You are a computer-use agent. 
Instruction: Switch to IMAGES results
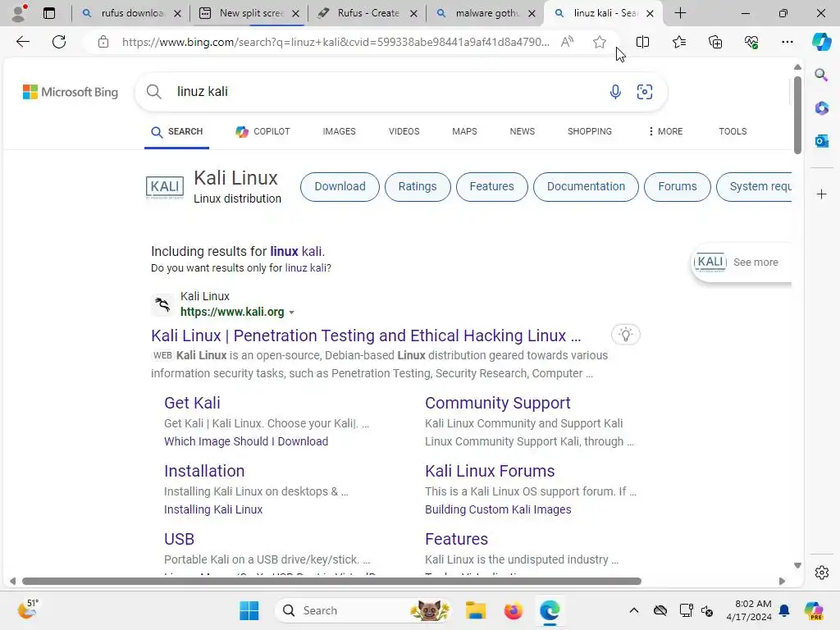click(339, 131)
